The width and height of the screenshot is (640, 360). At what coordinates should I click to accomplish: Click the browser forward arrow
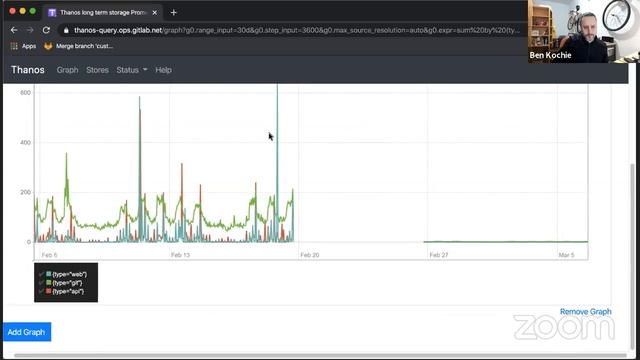pyautogui.click(x=30, y=30)
